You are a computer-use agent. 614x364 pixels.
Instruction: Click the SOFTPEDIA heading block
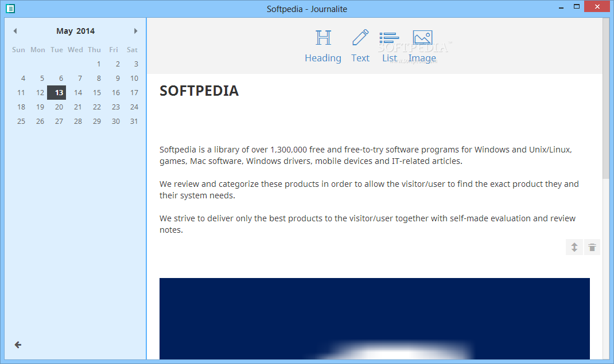pyautogui.click(x=199, y=91)
